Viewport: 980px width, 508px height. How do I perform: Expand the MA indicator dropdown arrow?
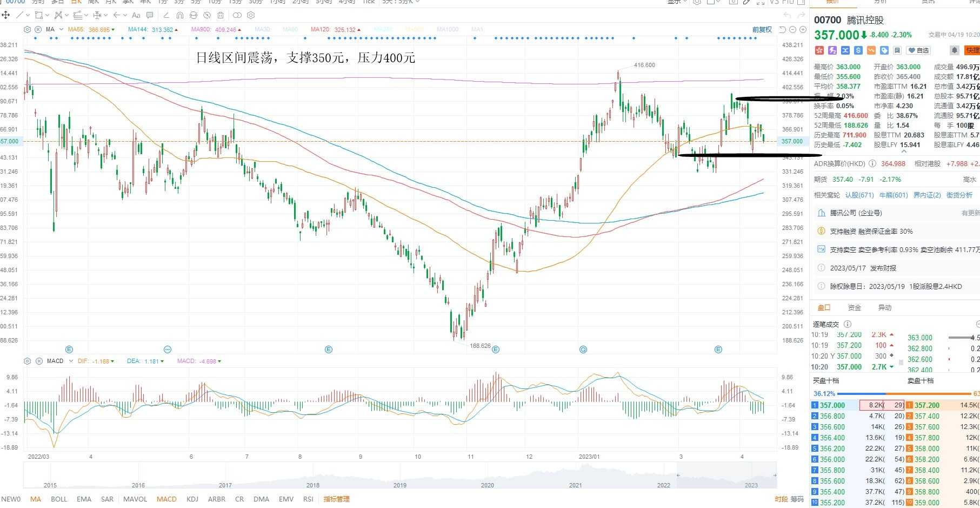tap(61, 29)
